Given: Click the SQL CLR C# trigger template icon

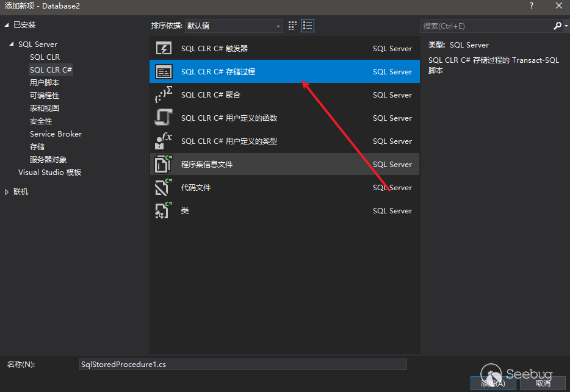Looking at the screenshot, I should pos(164,49).
